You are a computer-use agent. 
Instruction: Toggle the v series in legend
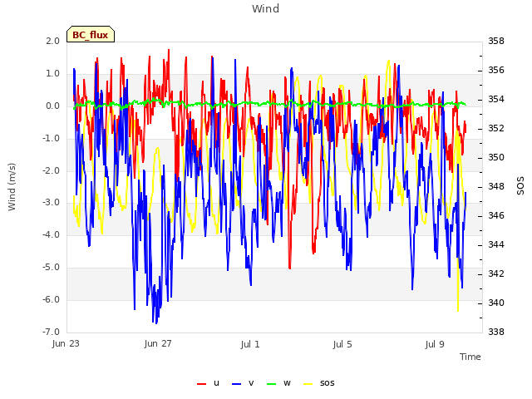243,383
